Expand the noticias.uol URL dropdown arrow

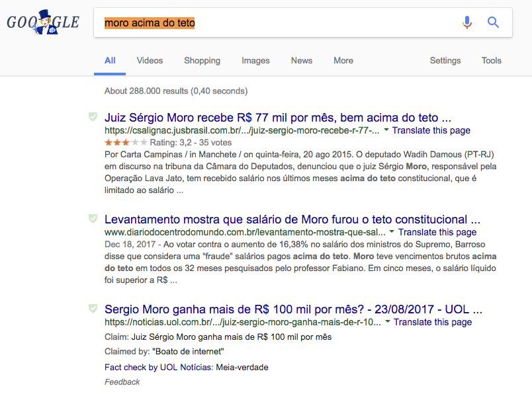pyautogui.click(x=387, y=322)
